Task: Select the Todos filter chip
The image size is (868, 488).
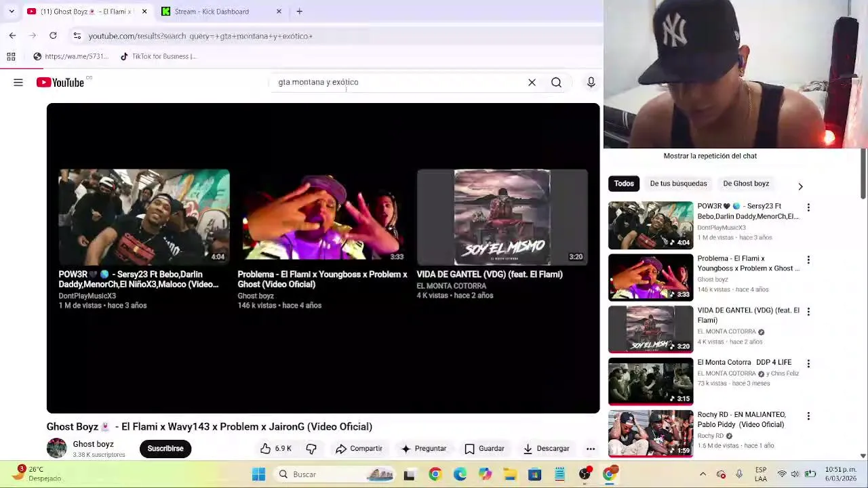Action: 624,184
